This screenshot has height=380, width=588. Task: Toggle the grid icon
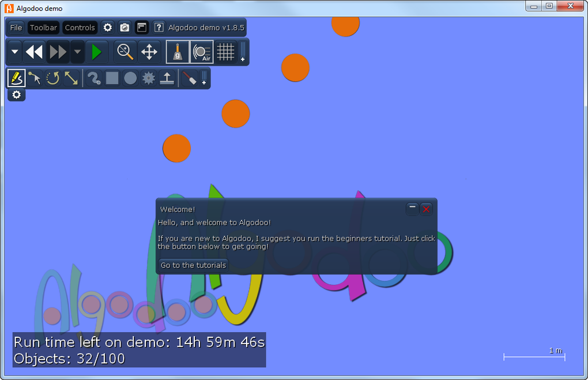point(226,52)
